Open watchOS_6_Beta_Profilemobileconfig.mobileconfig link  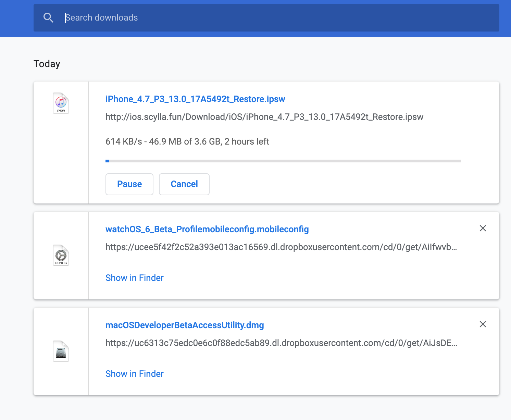click(x=207, y=229)
